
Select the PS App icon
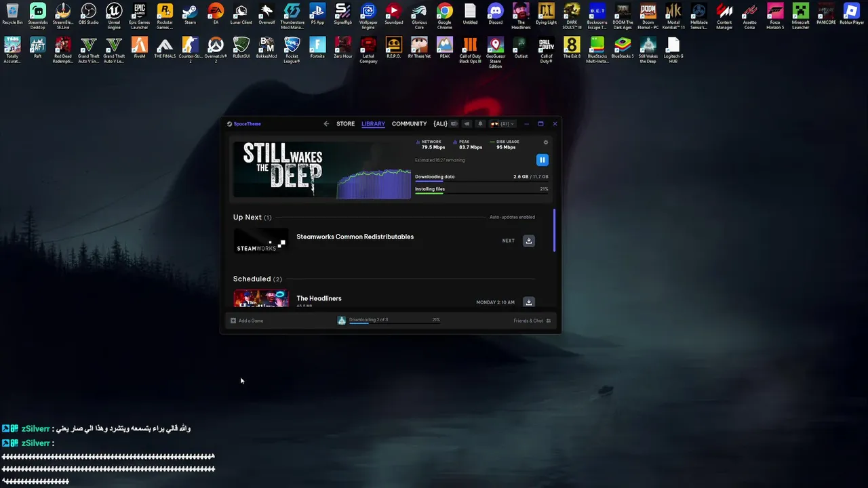(317, 14)
